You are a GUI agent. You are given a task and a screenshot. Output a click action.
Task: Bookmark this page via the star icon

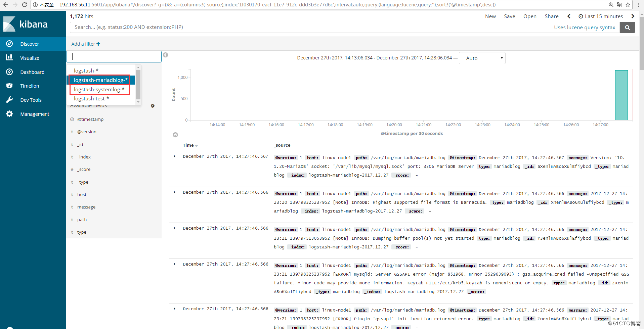click(x=628, y=5)
